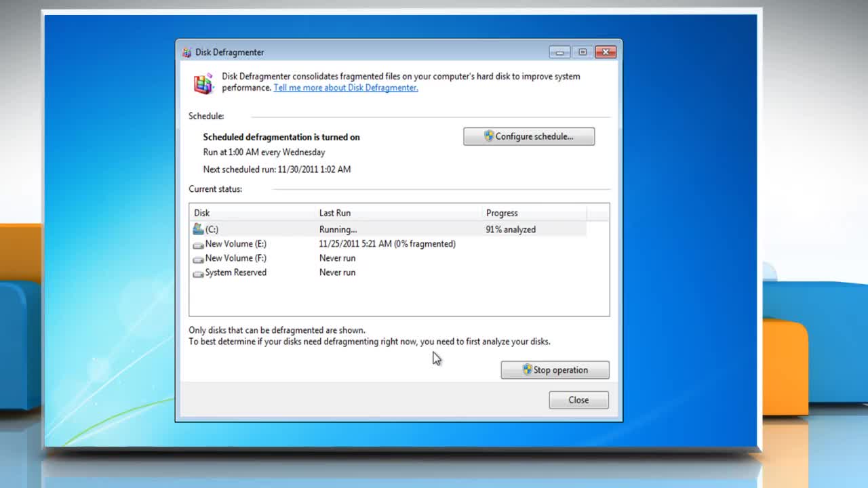Click the Disk Defragmenter title bar icon
Image resolution: width=868 pixels, height=488 pixels.
point(186,52)
